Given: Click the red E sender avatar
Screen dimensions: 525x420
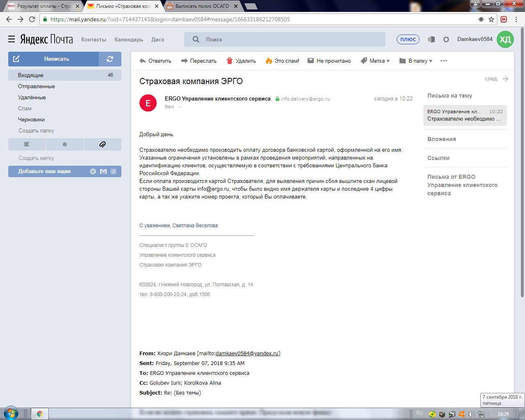Looking at the screenshot, I should click(x=148, y=103).
